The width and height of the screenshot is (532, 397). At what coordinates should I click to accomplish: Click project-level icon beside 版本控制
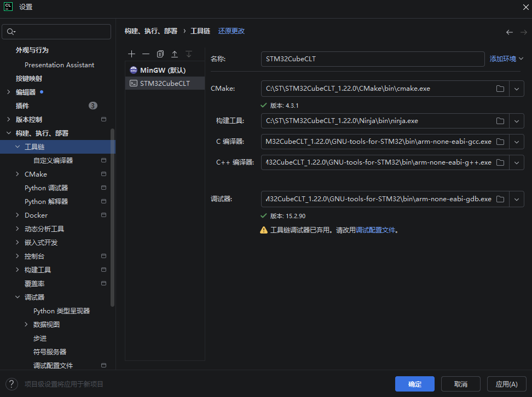[104, 119]
